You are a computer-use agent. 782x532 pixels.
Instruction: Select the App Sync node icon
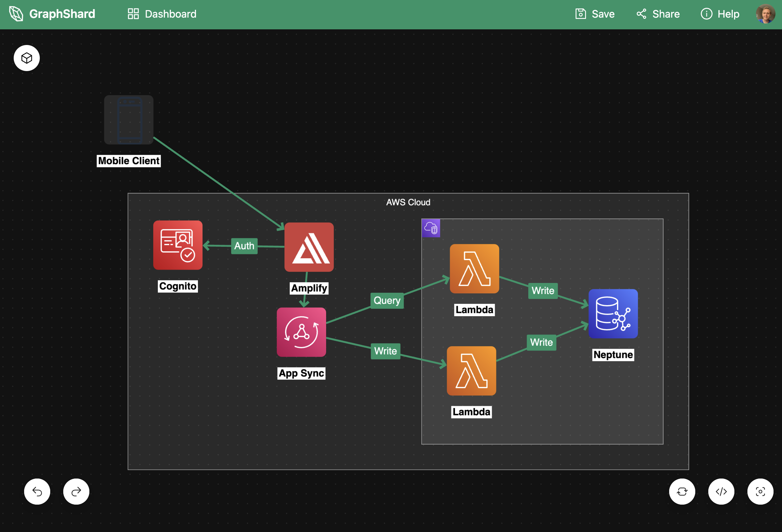[x=301, y=332]
